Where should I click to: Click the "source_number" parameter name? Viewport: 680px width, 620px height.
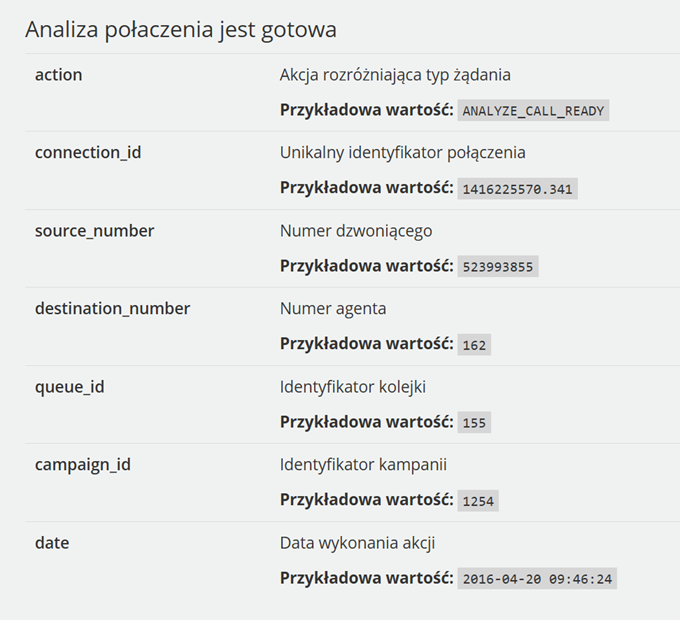coord(94,231)
